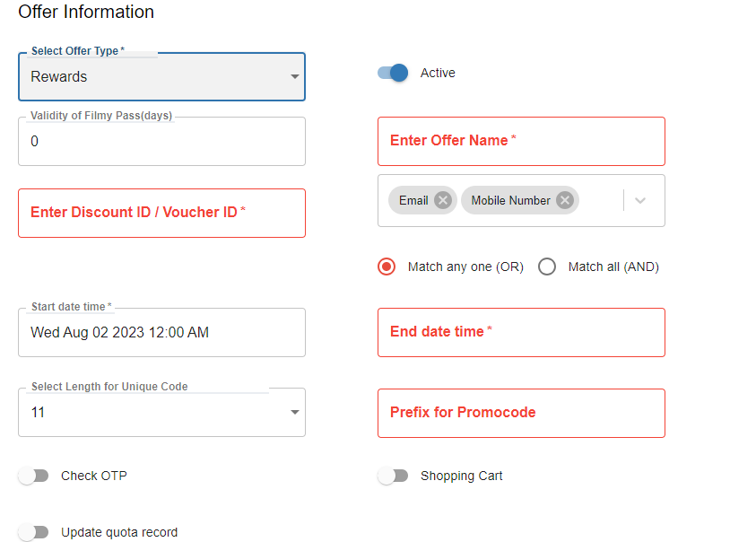Image resolution: width=756 pixels, height=542 pixels.
Task: Enable the Check OTP toggle
Action: [x=34, y=476]
